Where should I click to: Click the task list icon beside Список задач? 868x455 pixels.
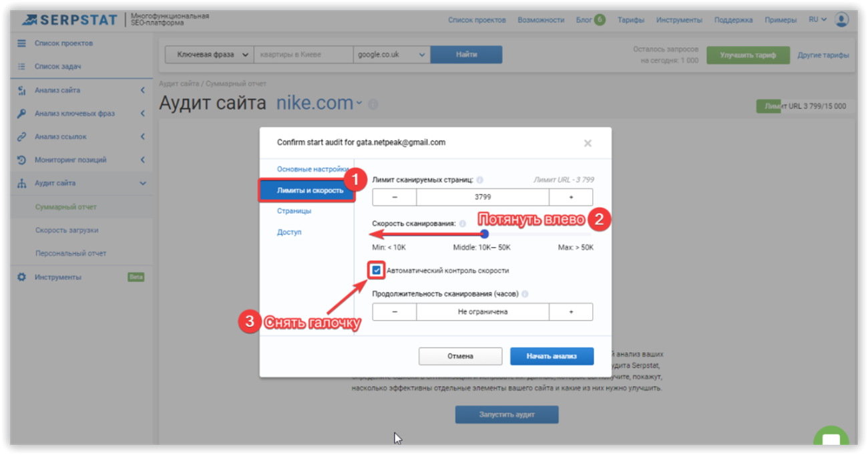[21, 67]
